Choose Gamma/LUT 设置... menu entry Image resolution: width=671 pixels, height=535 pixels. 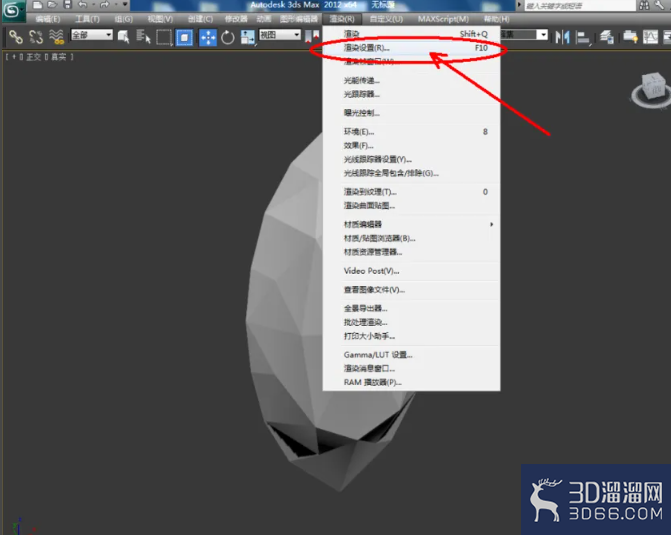tap(411, 355)
